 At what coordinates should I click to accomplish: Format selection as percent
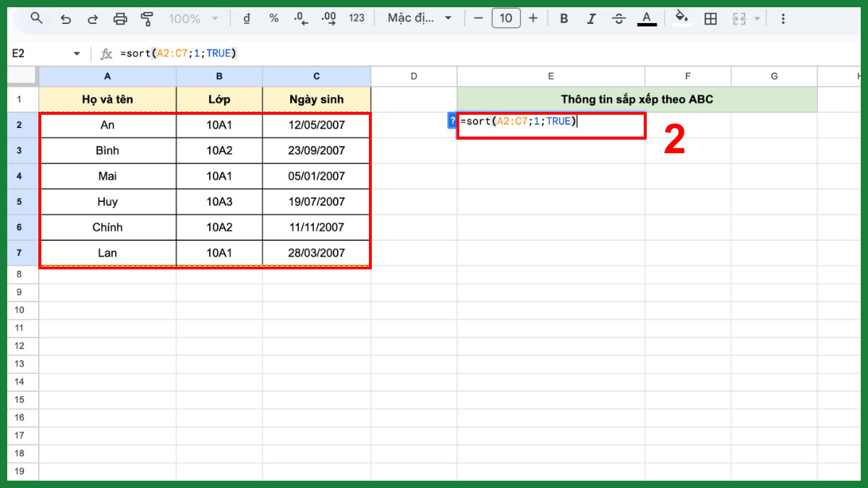(x=273, y=18)
